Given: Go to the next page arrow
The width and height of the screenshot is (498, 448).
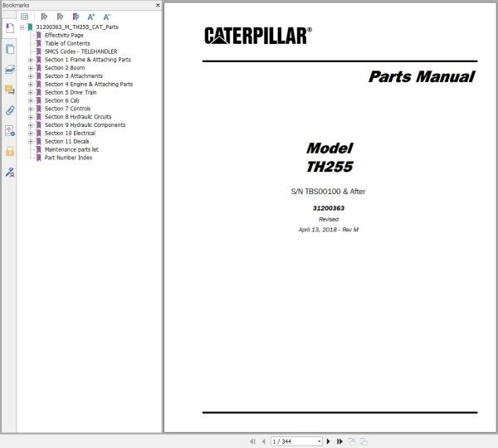Looking at the screenshot, I should tap(329, 441).
